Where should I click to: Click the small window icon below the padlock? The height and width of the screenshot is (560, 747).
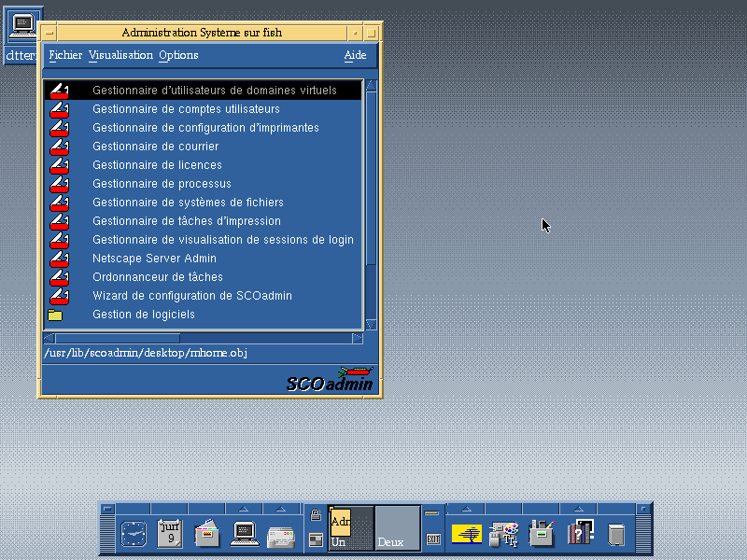[x=316, y=539]
